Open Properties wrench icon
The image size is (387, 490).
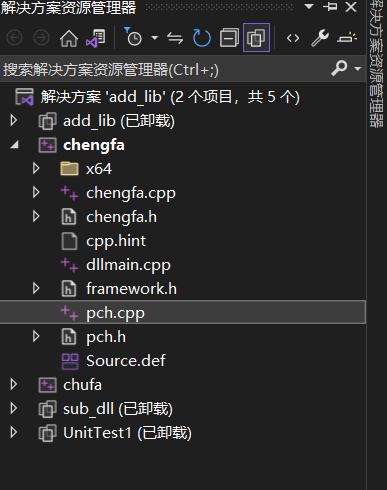tap(320, 38)
